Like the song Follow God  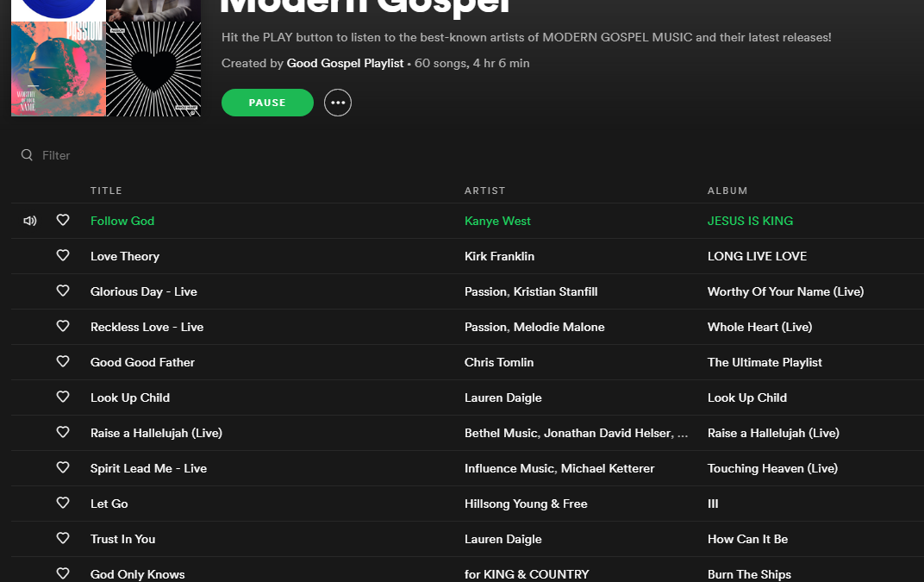pyautogui.click(x=63, y=220)
